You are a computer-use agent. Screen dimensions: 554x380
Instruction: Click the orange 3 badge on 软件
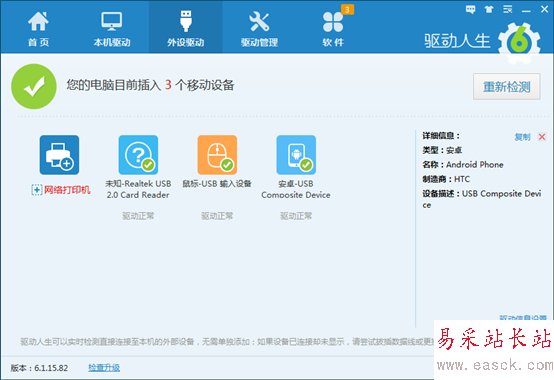[x=347, y=10]
